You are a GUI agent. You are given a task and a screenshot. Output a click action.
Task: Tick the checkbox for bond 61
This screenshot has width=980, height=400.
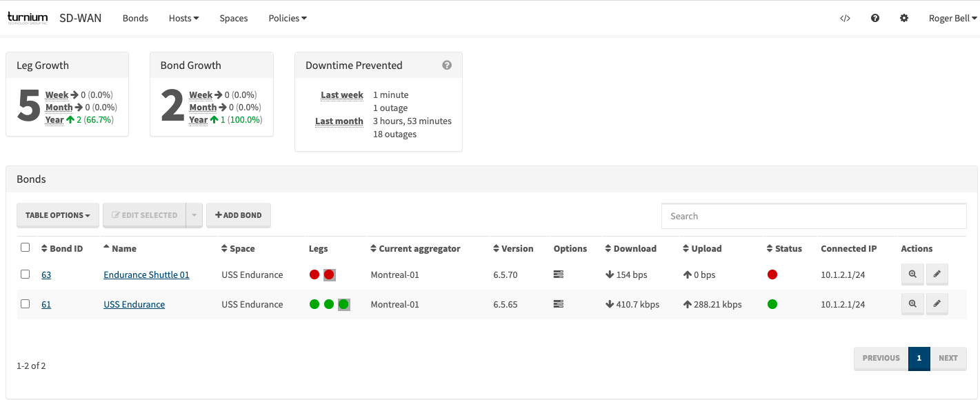[x=26, y=304]
